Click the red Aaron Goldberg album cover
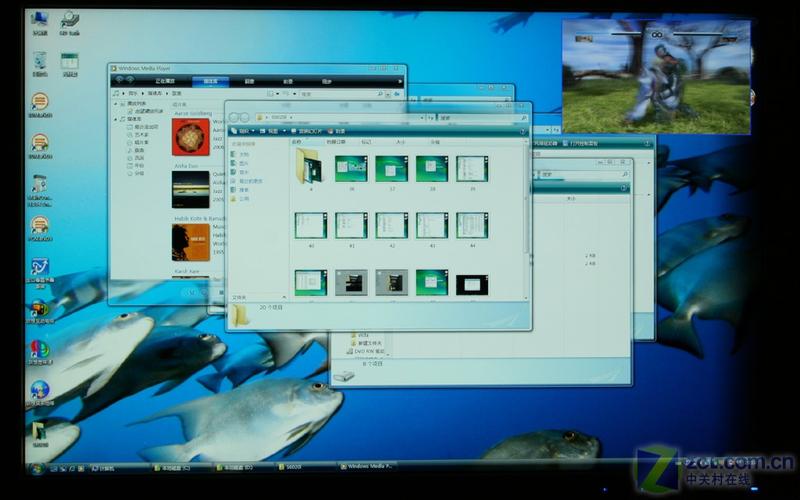This screenshot has width=800, height=500. [x=191, y=137]
